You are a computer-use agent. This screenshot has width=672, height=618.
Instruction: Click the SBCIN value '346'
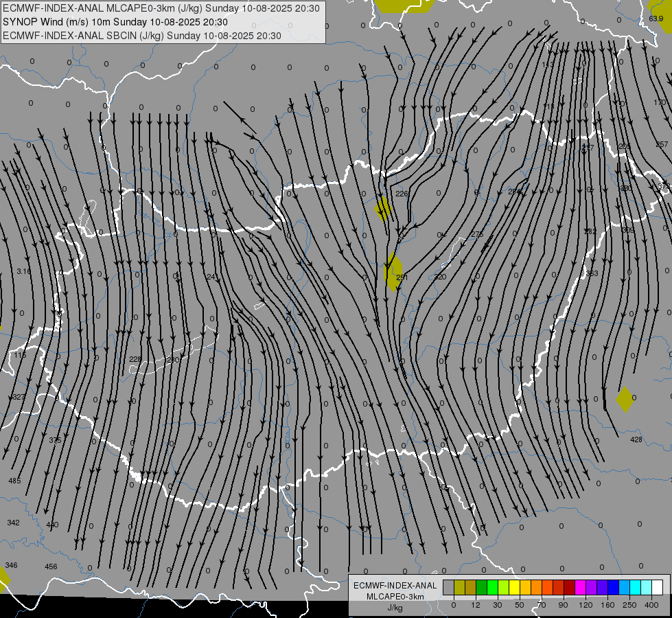click(11, 565)
